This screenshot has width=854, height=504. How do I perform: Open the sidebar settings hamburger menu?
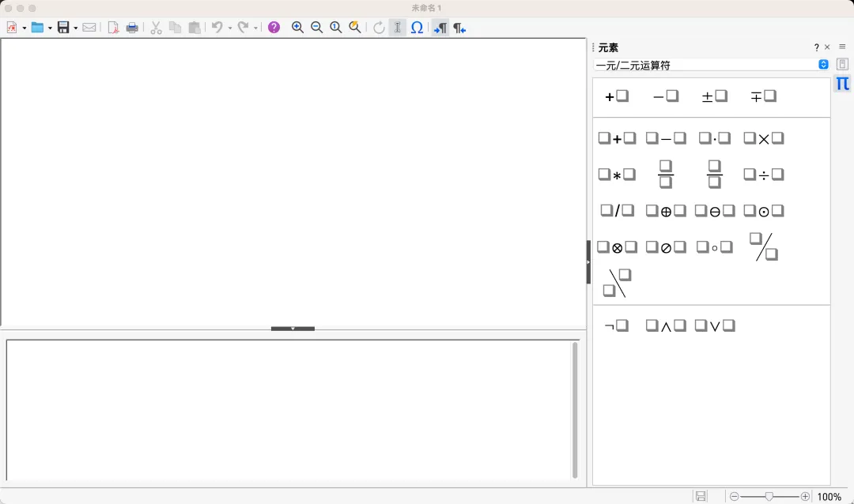point(842,47)
